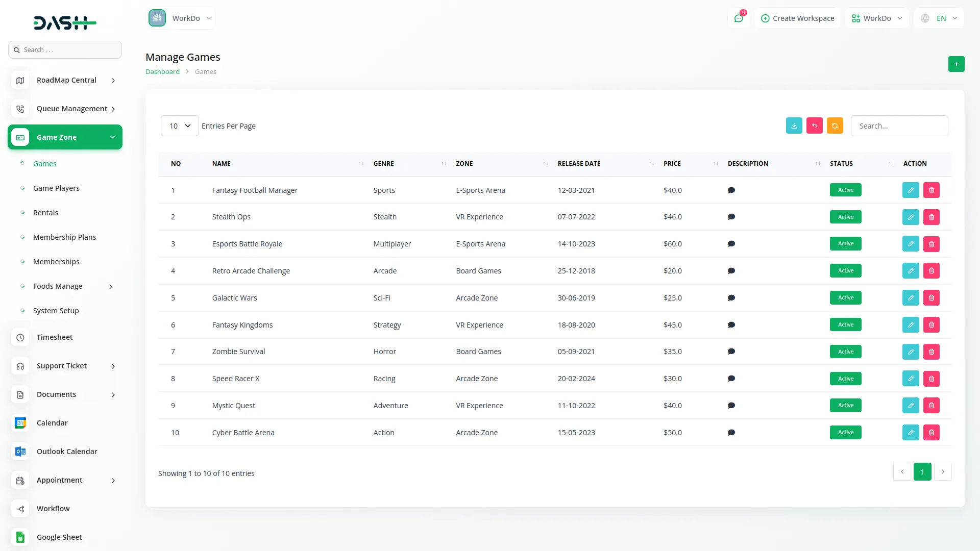This screenshot has width=980, height=551.
Task: Collapse the Game Zone menu
Action: (x=65, y=137)
